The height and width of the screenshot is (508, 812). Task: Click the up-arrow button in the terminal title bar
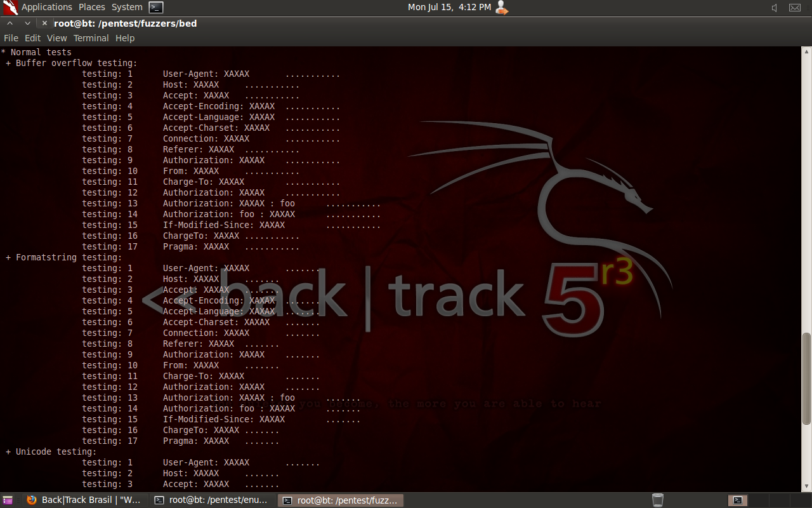click(x=10, y=23)
